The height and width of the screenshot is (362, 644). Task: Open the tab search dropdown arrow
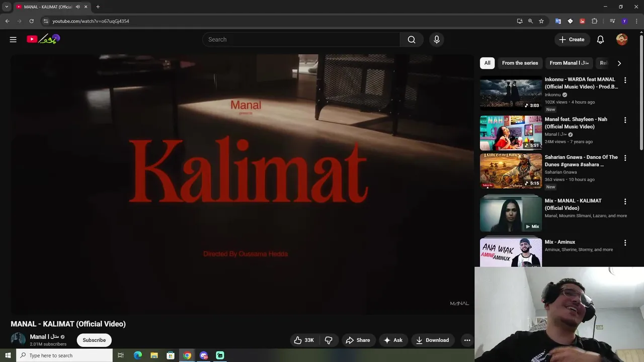point(7,7)
